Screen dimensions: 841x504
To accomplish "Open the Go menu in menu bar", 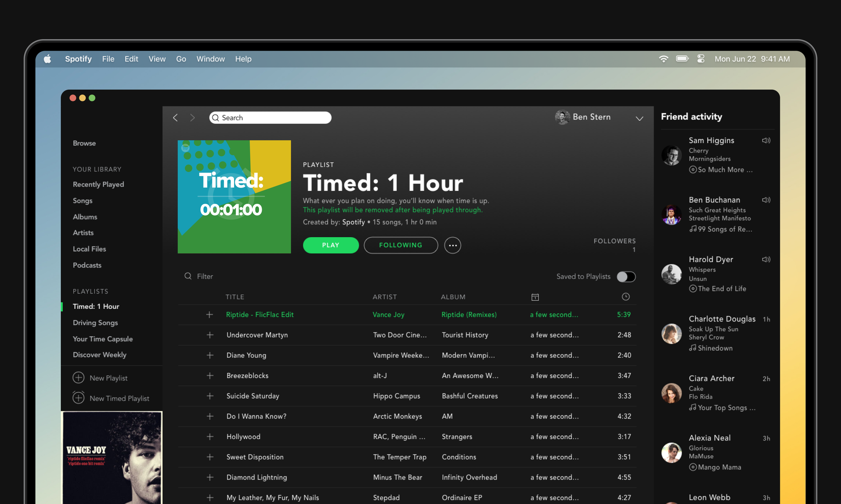I will 181,59.
